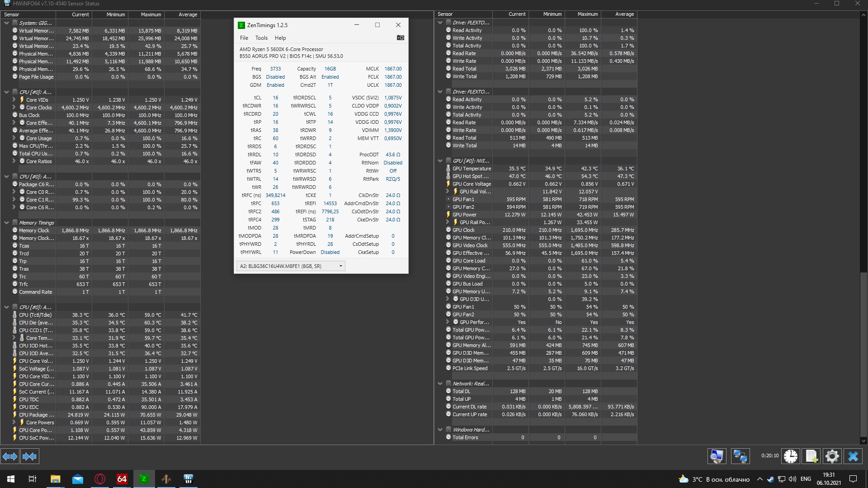Close sensors with the blue X icon
Viewport: 868px width, 488px height.
tap(853, 456)
